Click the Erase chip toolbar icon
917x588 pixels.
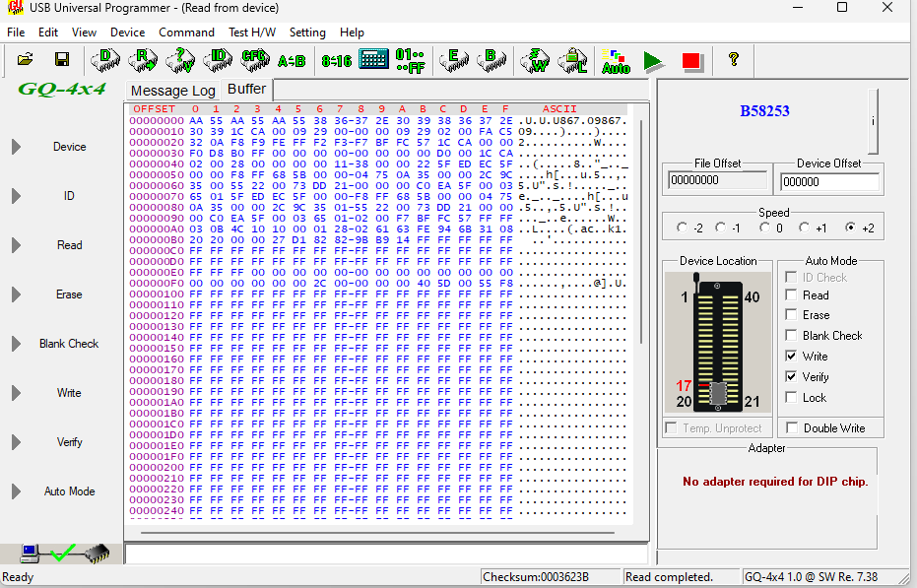[453, 60]
